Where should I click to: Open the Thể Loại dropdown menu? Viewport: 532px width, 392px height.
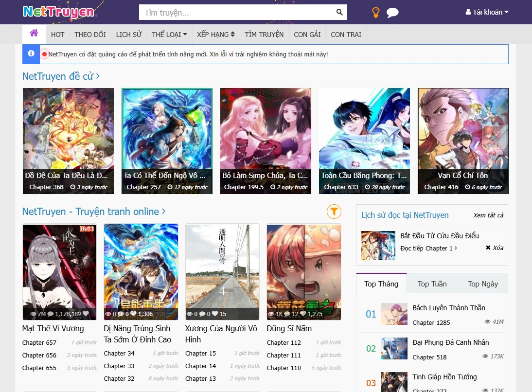[x=169, y=35]
